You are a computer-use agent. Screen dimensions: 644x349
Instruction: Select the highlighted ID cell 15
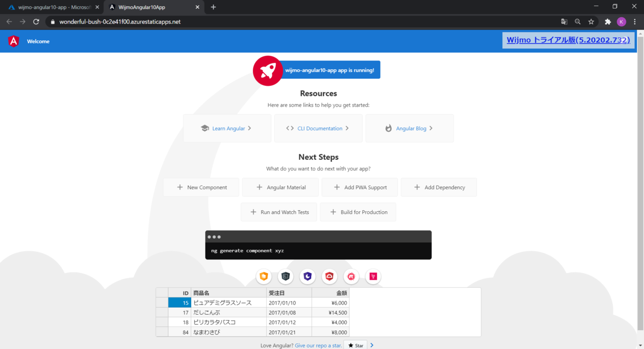pyautogui.click(x=180, y=302)
